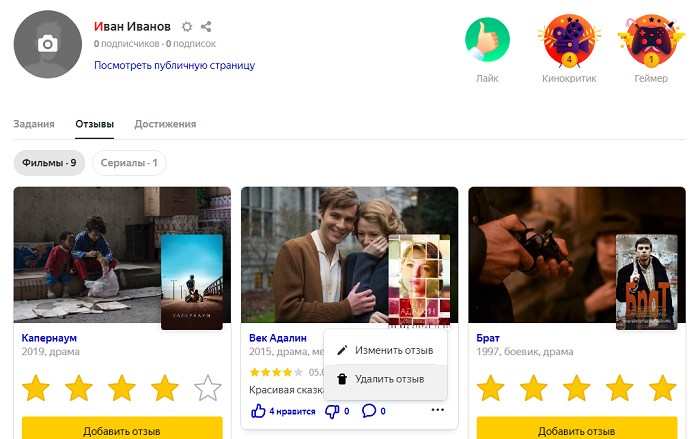Click the 0 подписчиков count

(126, 44)
